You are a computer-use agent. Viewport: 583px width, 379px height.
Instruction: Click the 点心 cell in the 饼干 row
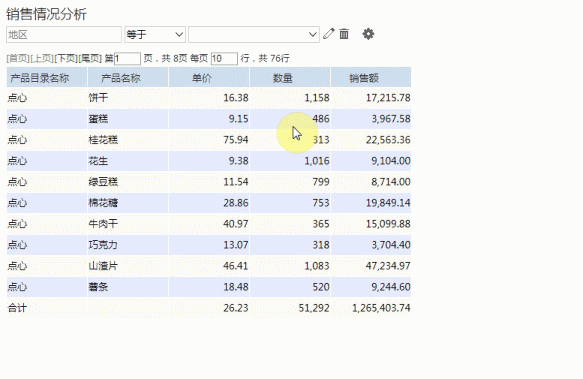[47, 98]
